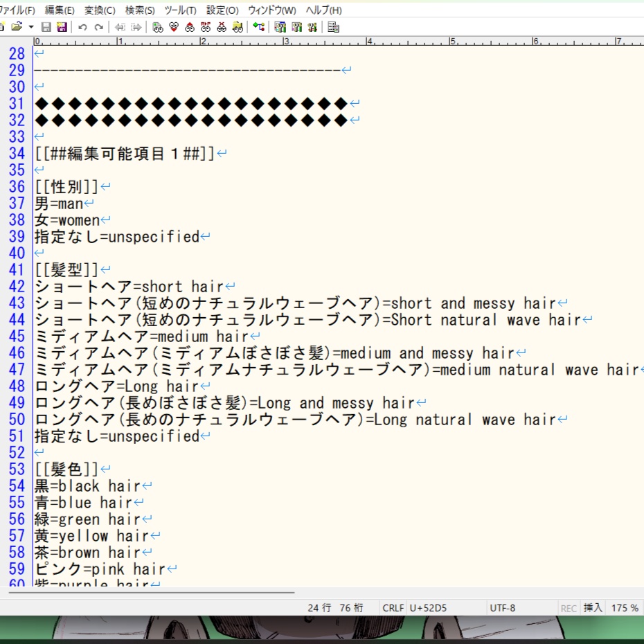Switch line ending mode via CRLF indicator
The height and width of the screenshot is (644, 644).
[x=392, y=607]
